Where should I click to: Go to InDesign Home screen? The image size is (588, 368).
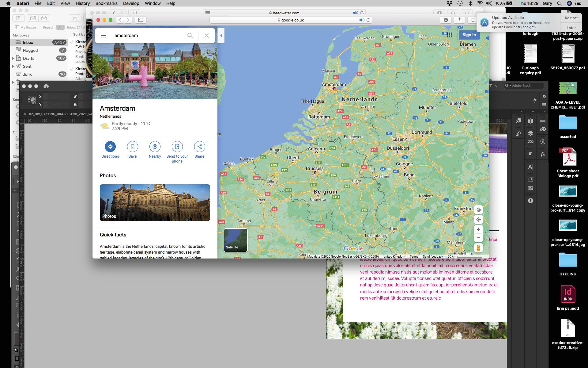point(46,86)
